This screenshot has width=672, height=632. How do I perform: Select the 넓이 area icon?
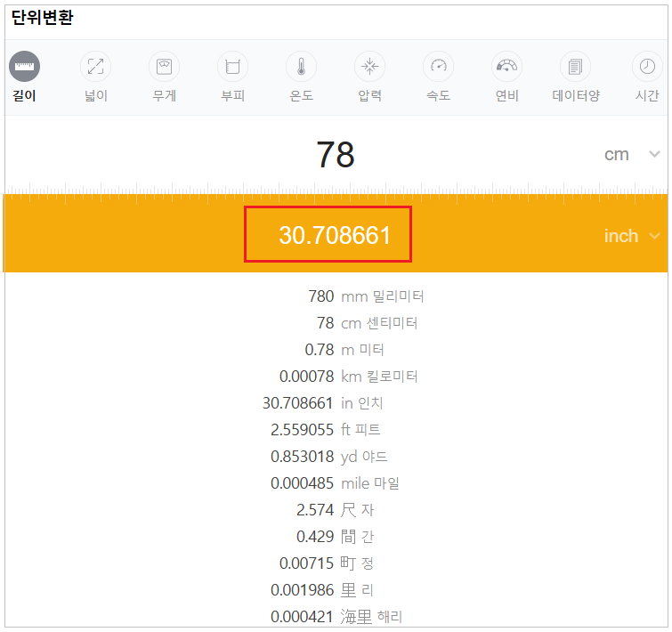[95, 67]
